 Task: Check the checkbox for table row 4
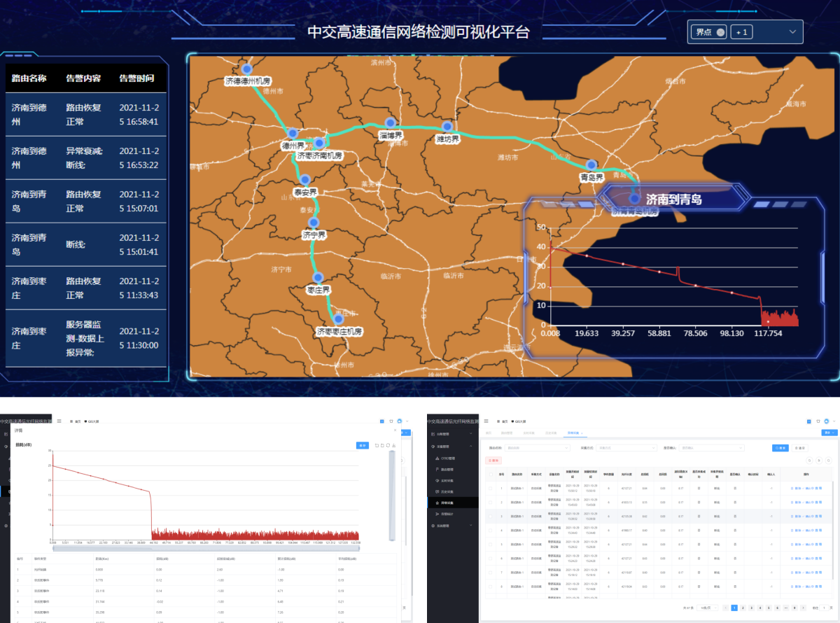[x=491, y=530]
